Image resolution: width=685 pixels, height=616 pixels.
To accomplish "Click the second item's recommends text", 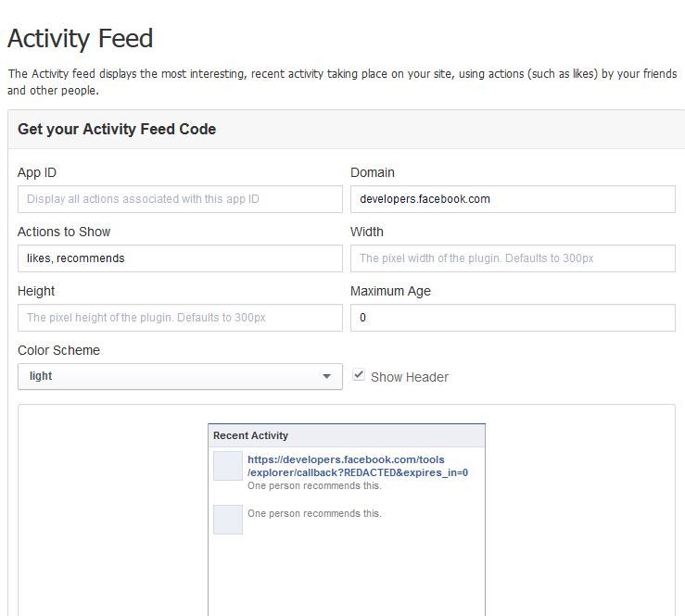I will click(314, 513).
